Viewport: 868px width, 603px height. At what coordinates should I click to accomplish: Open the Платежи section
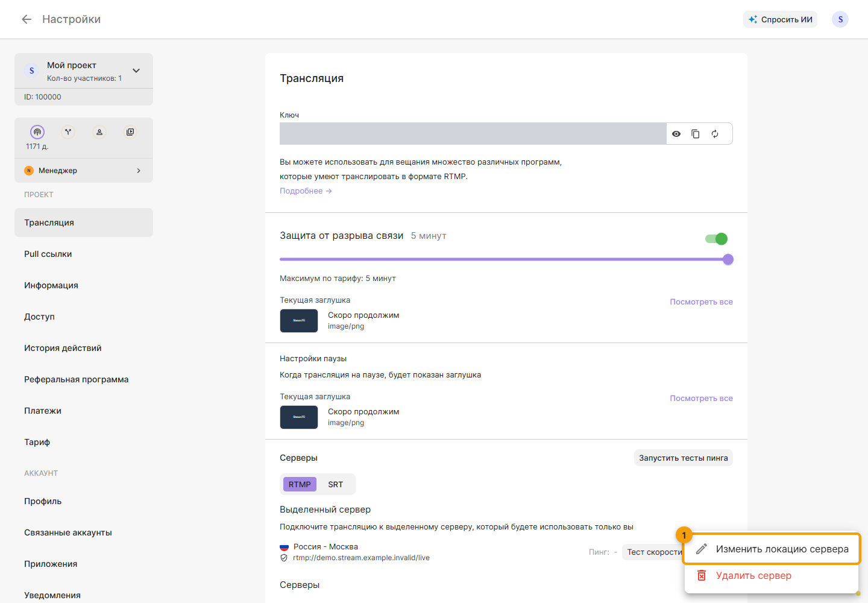84,411
